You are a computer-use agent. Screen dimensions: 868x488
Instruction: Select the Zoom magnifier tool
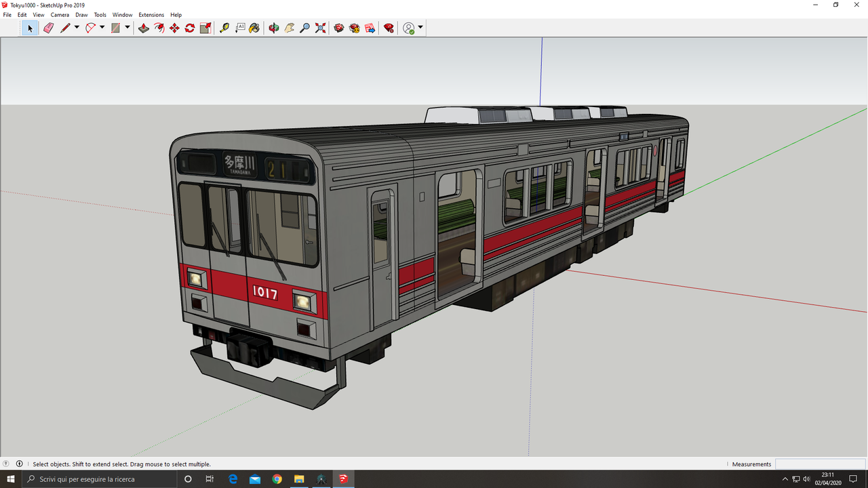tap(305, 28)
